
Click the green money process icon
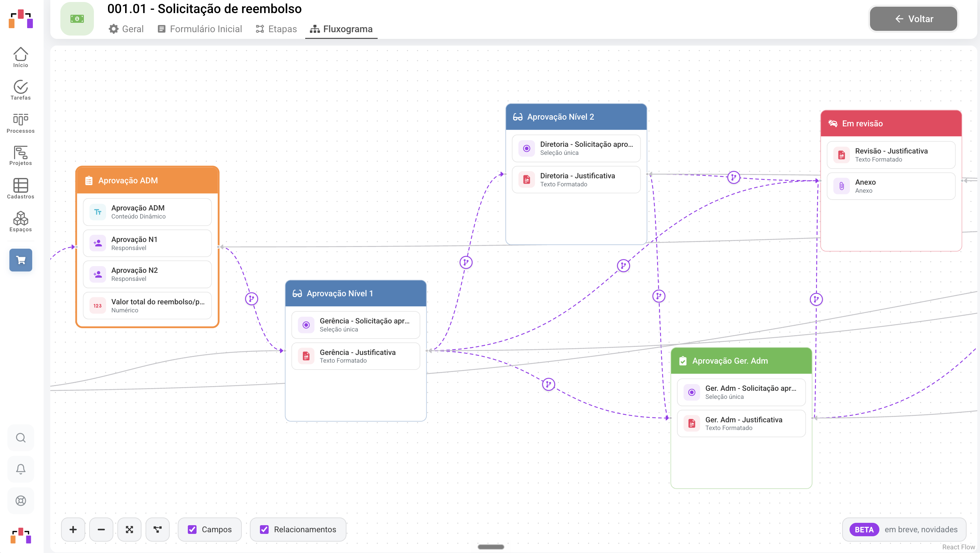(x=77, y=19)
